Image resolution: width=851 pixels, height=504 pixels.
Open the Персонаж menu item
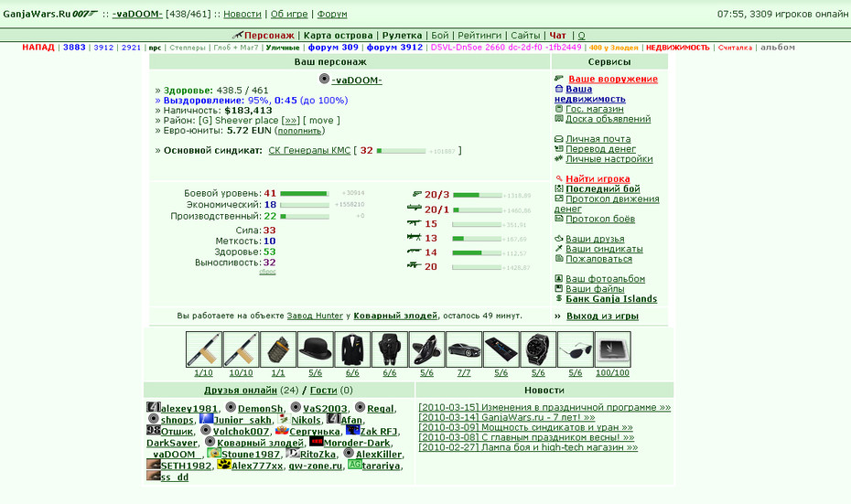(269, 36)
